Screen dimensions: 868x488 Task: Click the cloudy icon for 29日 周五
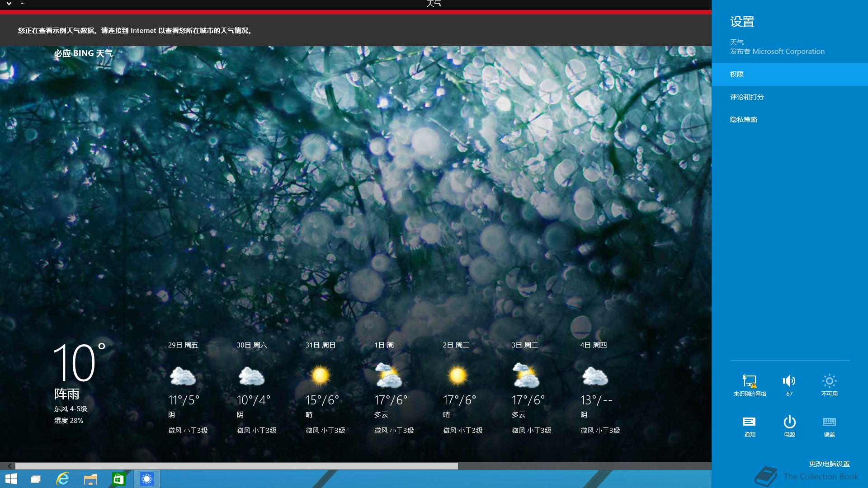point(183,376)
